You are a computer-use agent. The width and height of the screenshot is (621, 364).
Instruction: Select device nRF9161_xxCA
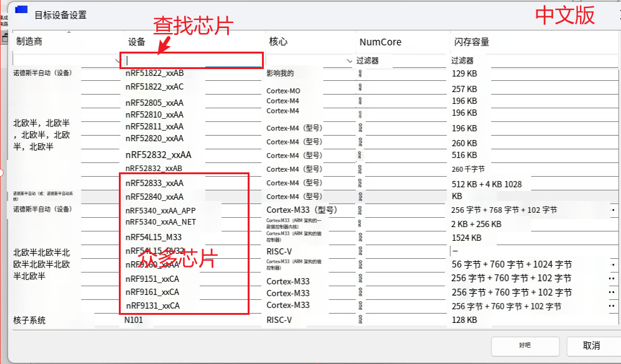click(152, 292)
